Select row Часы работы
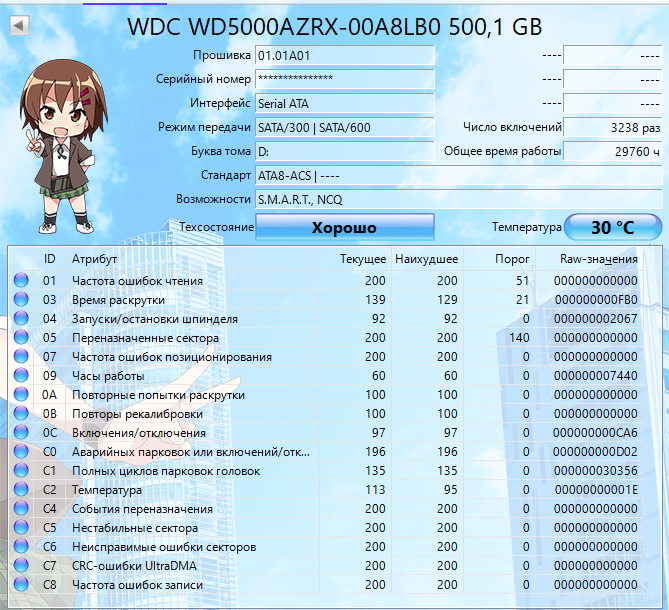Screen dimensions: 669x610 click(326, 375)
